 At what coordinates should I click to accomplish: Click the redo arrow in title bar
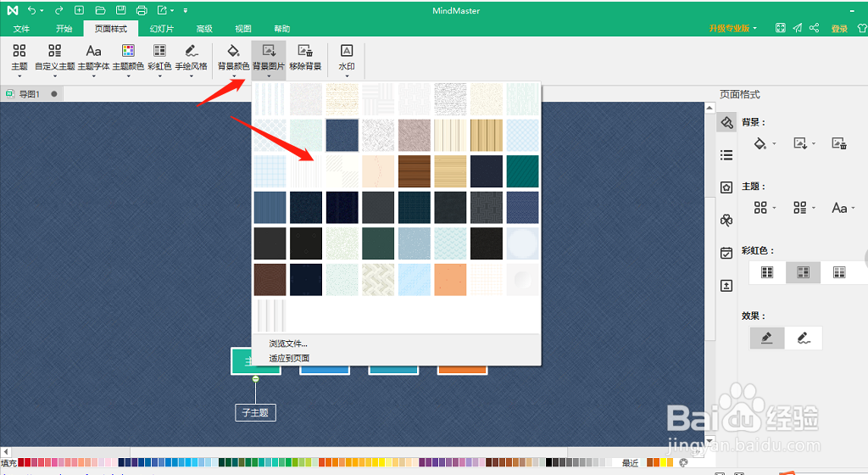coord(58,10)
